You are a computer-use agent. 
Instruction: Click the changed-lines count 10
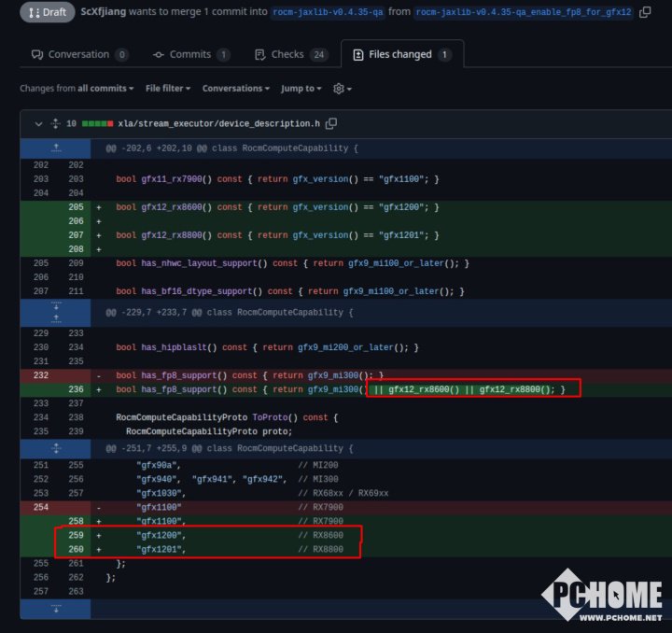click(71, 123)
